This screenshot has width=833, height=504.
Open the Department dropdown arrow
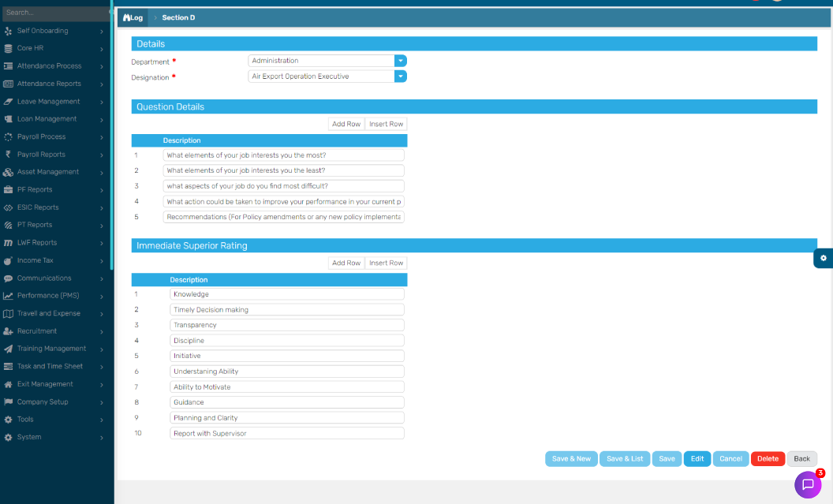(400, 61)
